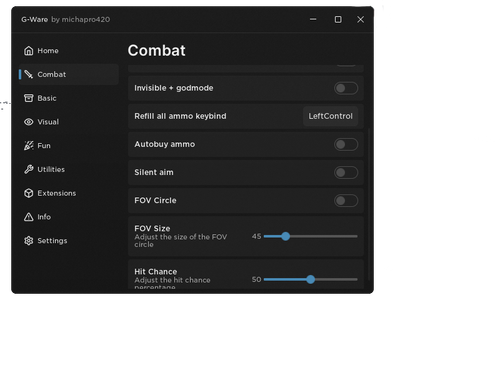Image resolution: width=500 pixels, height=375 pixels.
Task: Click the FOV Size slider handle
Action: tap(285, 236)
